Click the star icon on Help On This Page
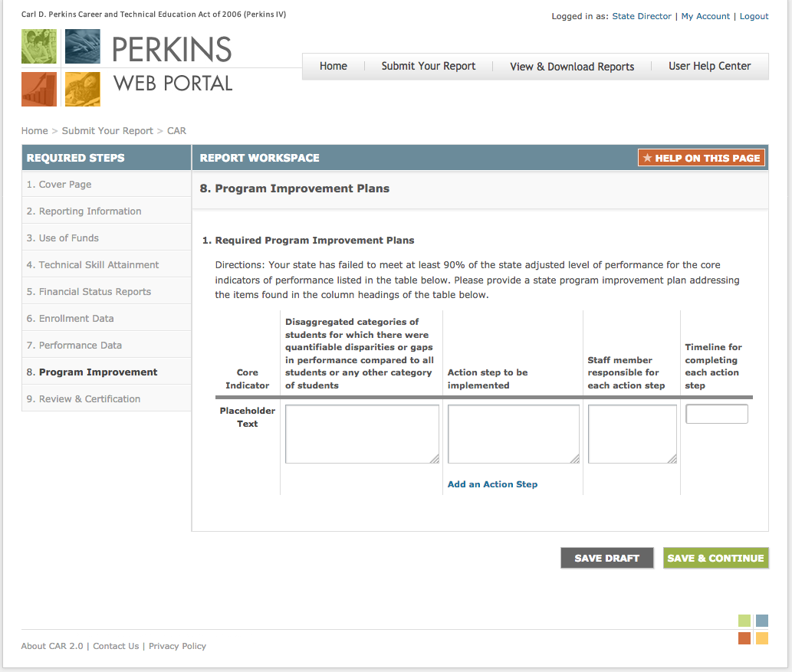The height and width of the screenshot is (672, 792). (649, 157)
